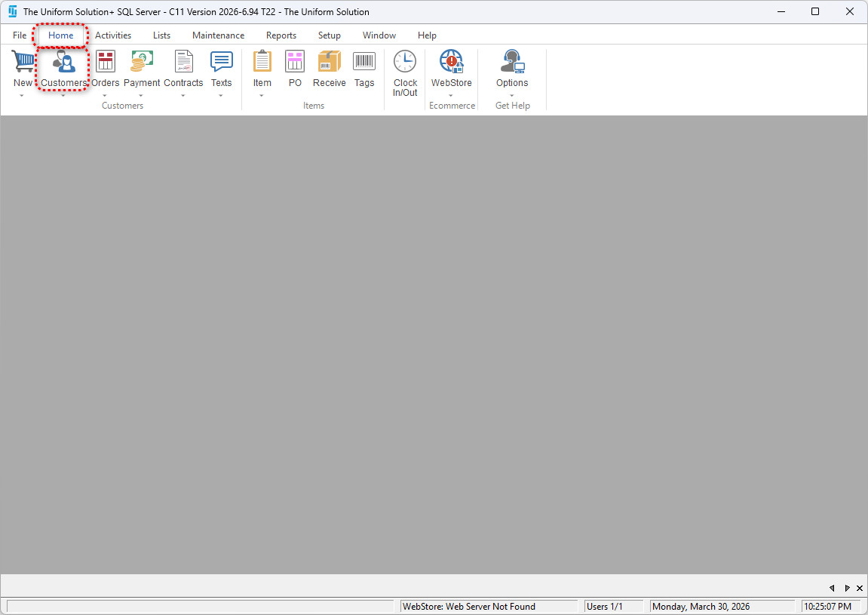The height and width of the screenshot is (615, 868).
Task: Expand the dropdown arrow under New
Action: 23,96
